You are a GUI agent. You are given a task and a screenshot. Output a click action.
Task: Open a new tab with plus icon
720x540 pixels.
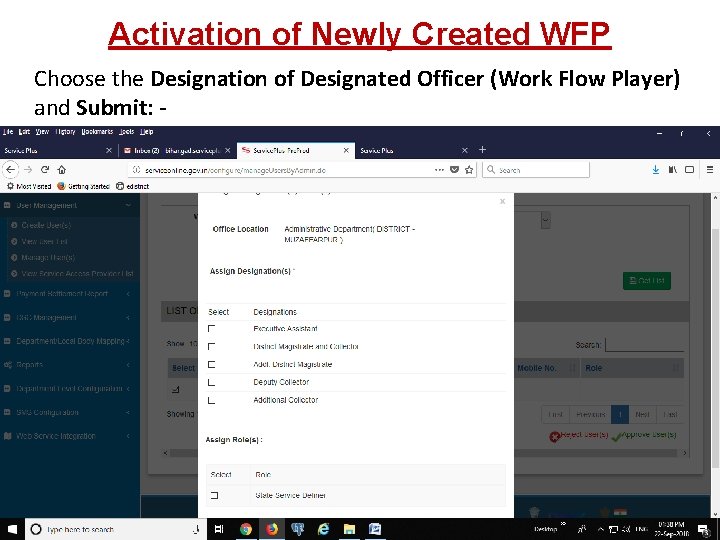pyautogui.click(x=482, y=150)
